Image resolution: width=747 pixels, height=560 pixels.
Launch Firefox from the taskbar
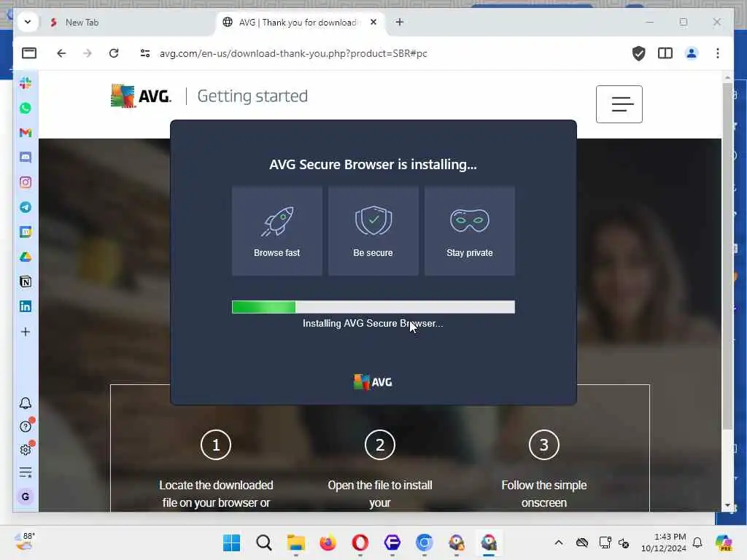328,542
